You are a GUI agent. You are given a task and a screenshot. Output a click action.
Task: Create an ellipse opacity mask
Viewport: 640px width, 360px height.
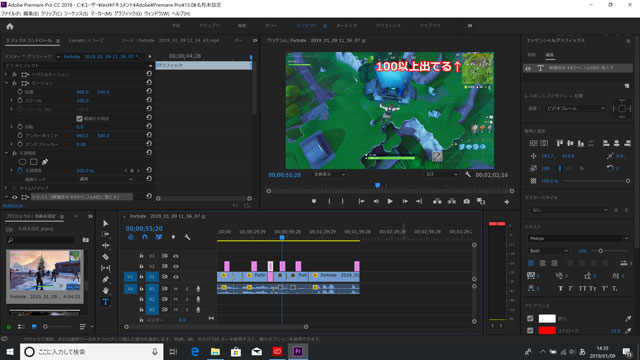click(22, 162)
